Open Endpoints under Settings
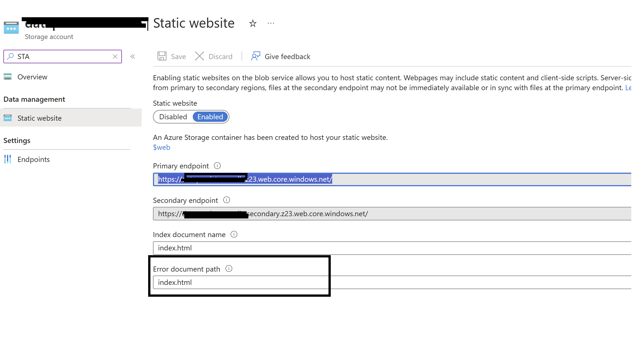The height and width of the screenshot is (362, 644). (34, 159)
